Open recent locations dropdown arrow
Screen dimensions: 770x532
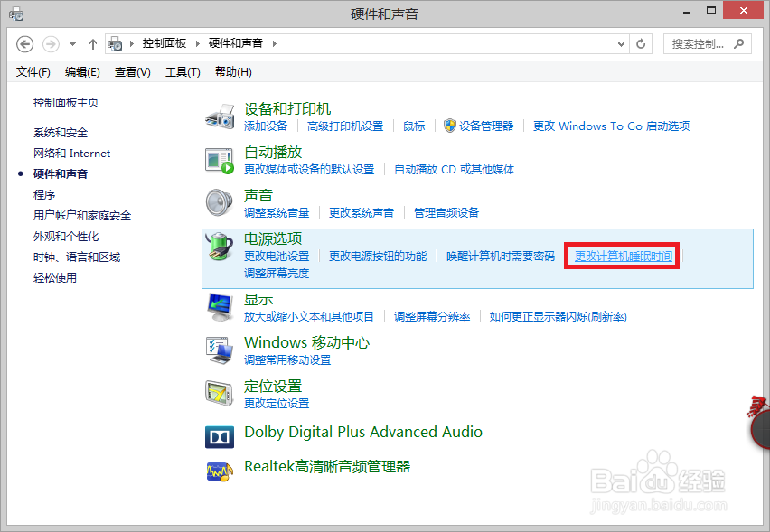72,44
